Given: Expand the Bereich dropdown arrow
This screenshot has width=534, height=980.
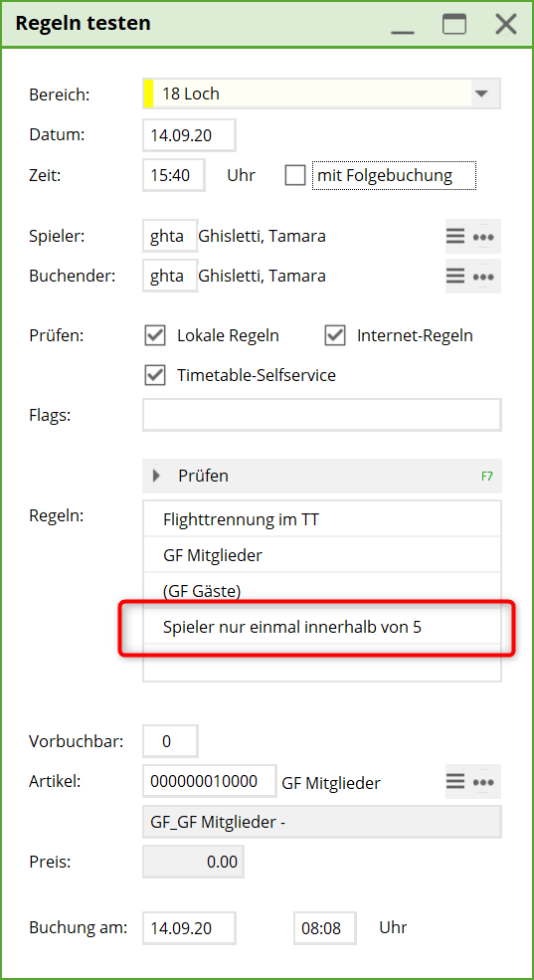Looking at the screenshot, I should tap(481, 94).
